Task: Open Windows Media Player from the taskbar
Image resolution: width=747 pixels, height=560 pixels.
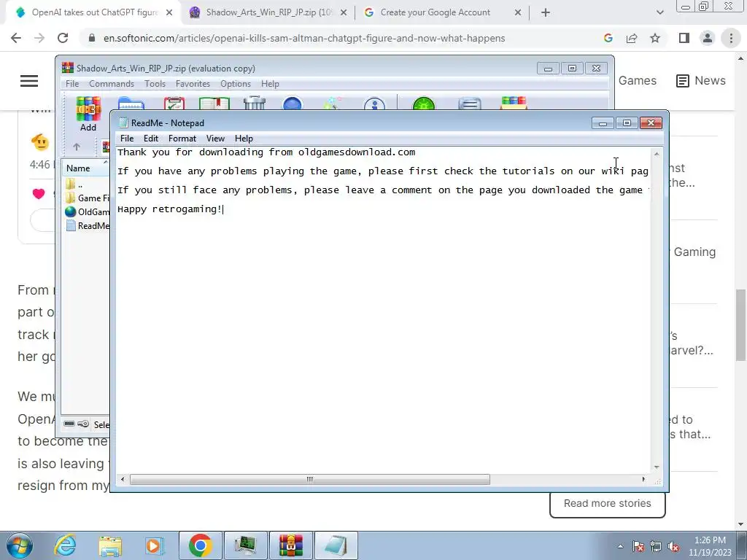Action: [155, 545]
